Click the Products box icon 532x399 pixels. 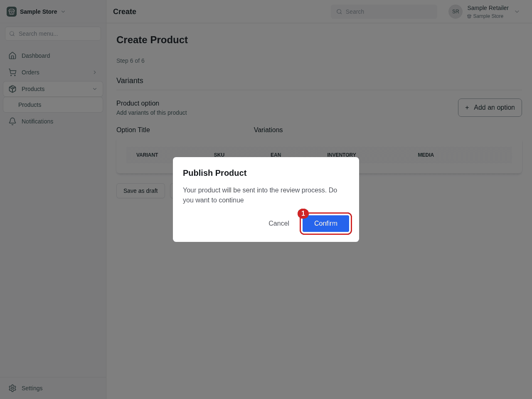(12, 89)
